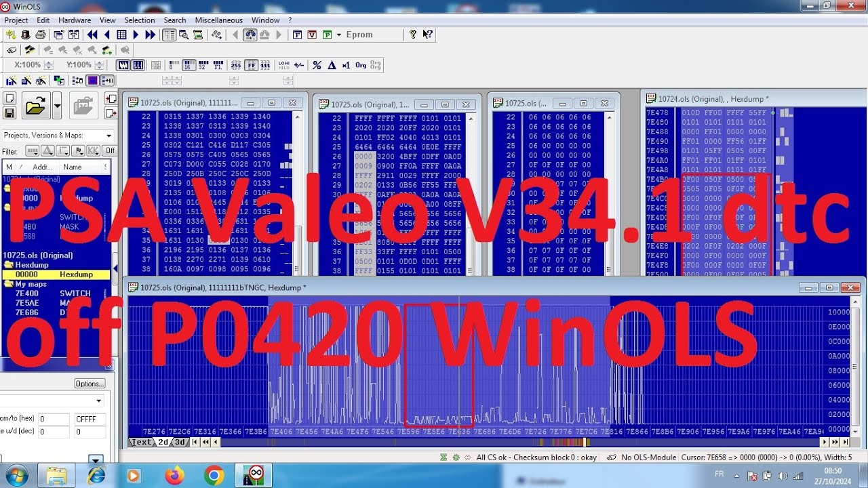868x488 pixels.
Task: Open the Miscellaneous menu
Action: [x=219, y=20]
